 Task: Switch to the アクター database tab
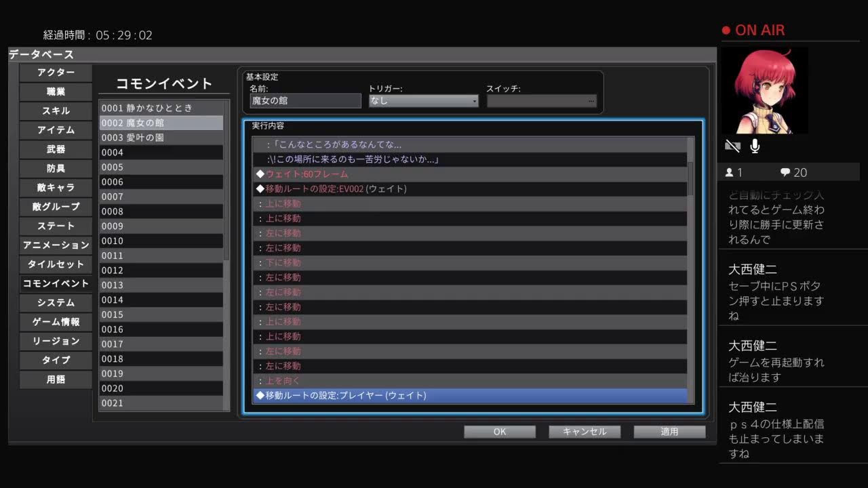56,73
